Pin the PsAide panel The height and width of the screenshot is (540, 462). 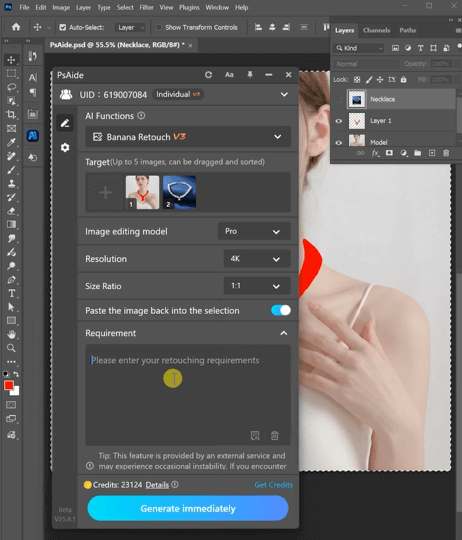[x=250, y=75]
